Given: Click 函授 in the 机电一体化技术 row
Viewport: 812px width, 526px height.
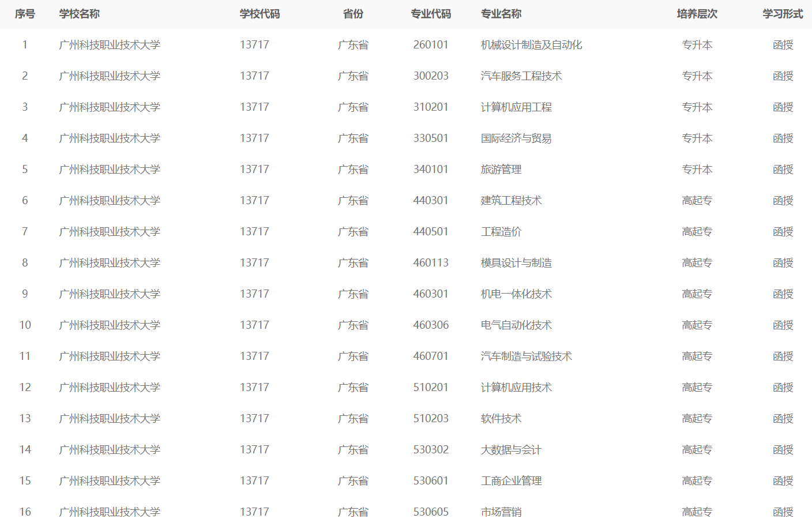Looking at the screenshot, I should point(783,294).
